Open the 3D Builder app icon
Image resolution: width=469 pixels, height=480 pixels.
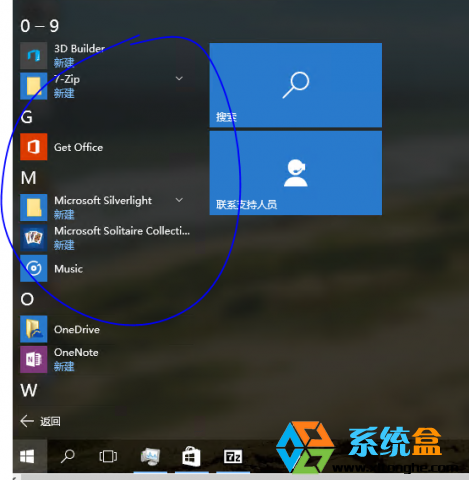point(33,55)
